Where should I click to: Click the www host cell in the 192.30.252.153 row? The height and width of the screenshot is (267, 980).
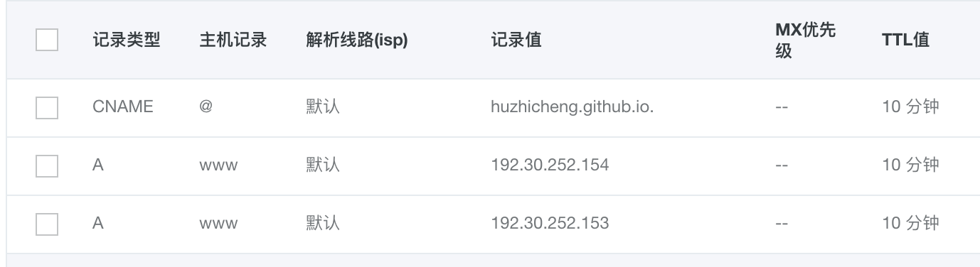pyautogui.click(x=218, y=224)
